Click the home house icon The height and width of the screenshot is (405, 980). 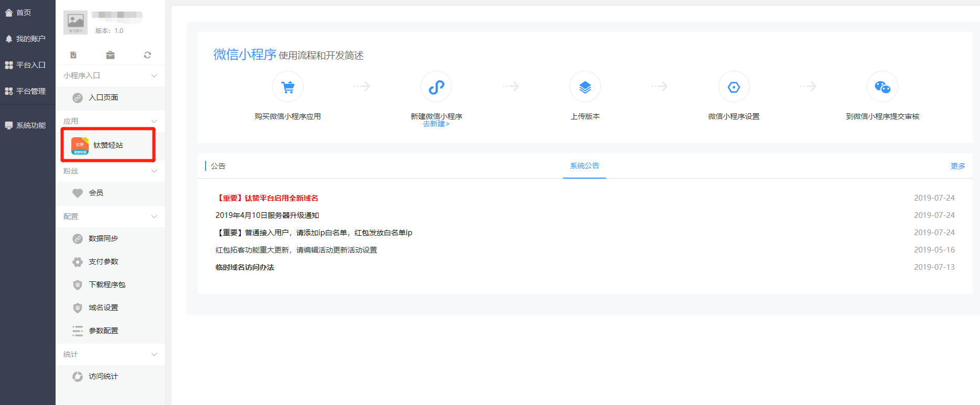(x=9, y=13)
